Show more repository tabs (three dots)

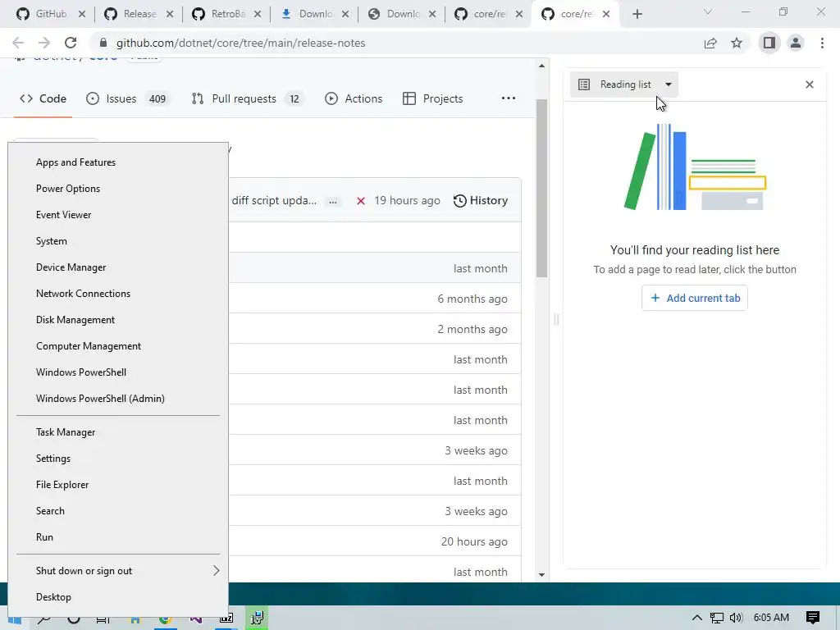[x=509, y=98]
